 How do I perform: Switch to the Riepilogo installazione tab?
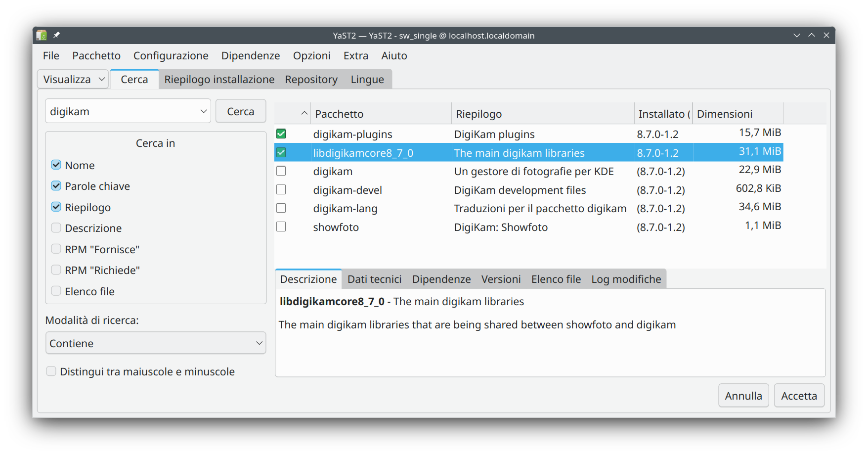pyautogui.click(x=219, y=80)
